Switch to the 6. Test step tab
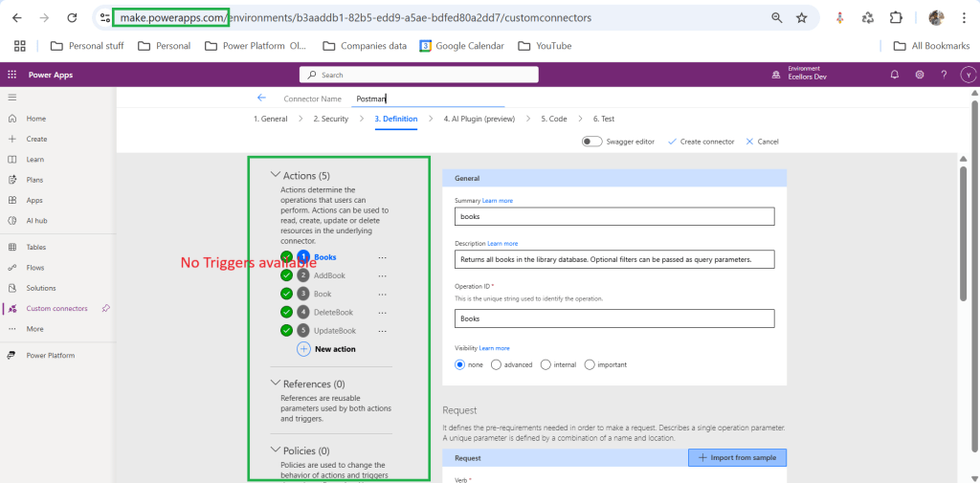 pyautogui.click(x=603, y=119)
